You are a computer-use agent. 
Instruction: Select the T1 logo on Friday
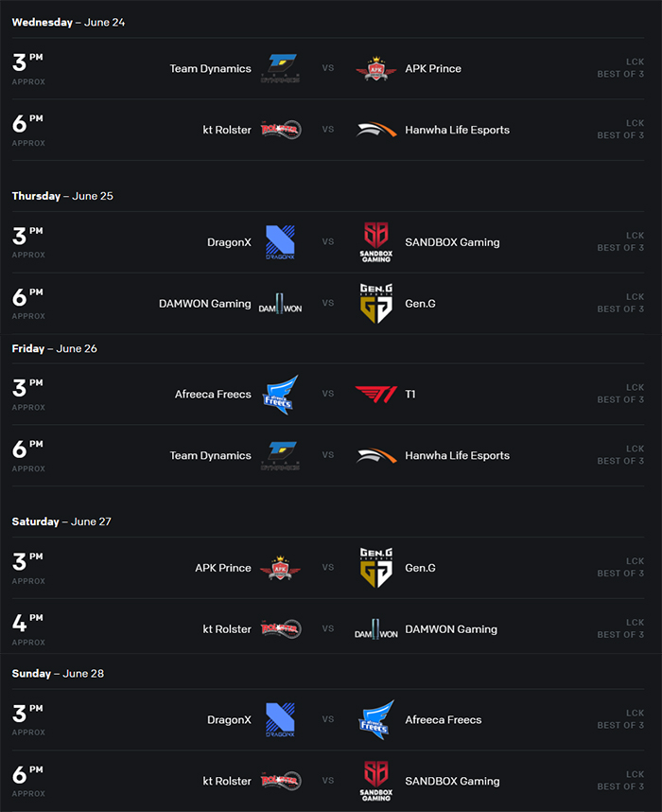click(376, 394)
